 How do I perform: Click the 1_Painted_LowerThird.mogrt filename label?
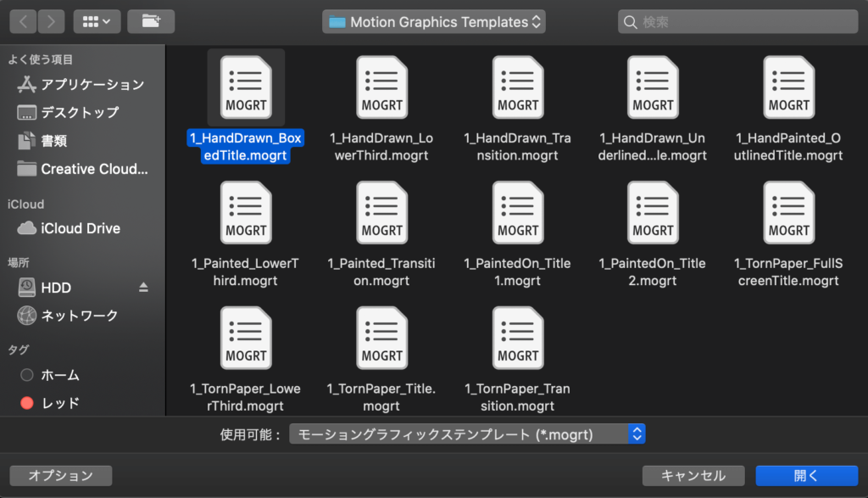point(245,272)
